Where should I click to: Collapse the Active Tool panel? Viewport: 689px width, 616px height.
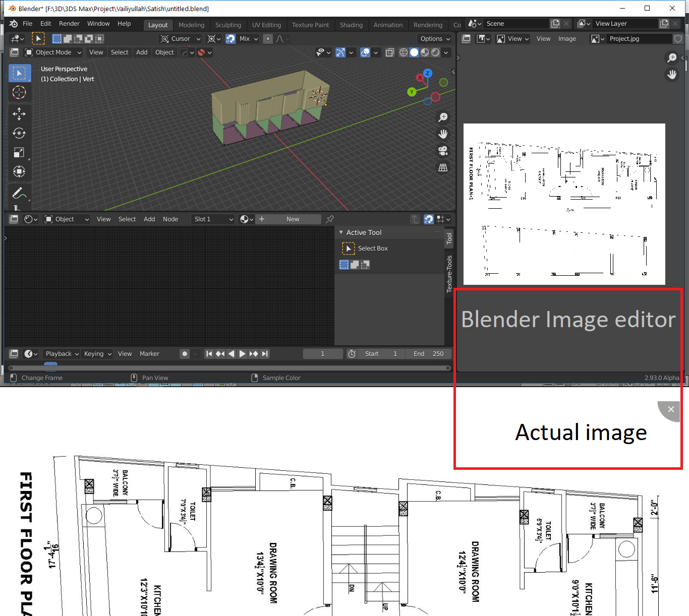point(341,232)
